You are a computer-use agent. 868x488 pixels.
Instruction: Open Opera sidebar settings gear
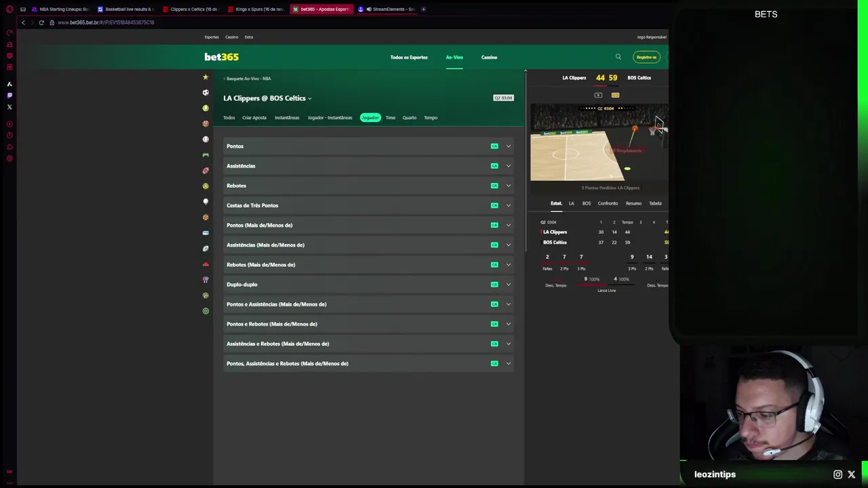(x=9, y=159)
